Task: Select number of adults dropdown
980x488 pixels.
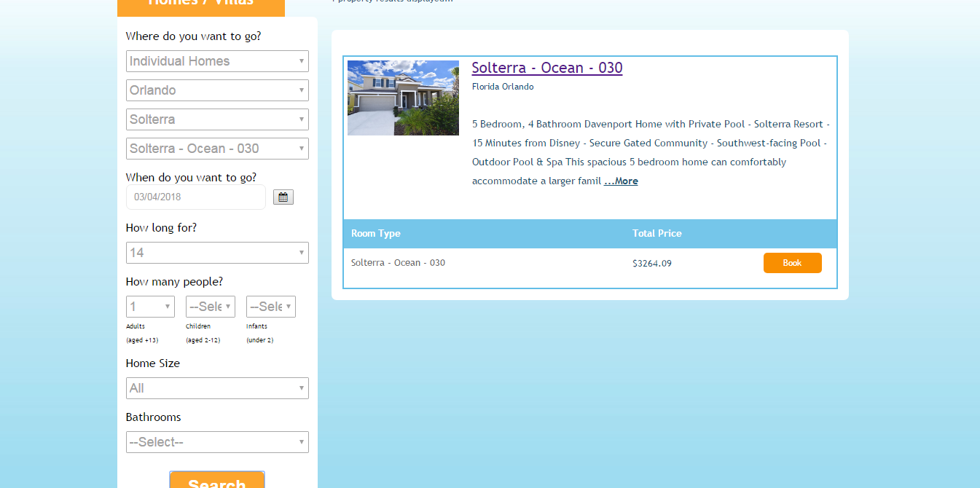Action: point(150,307)
